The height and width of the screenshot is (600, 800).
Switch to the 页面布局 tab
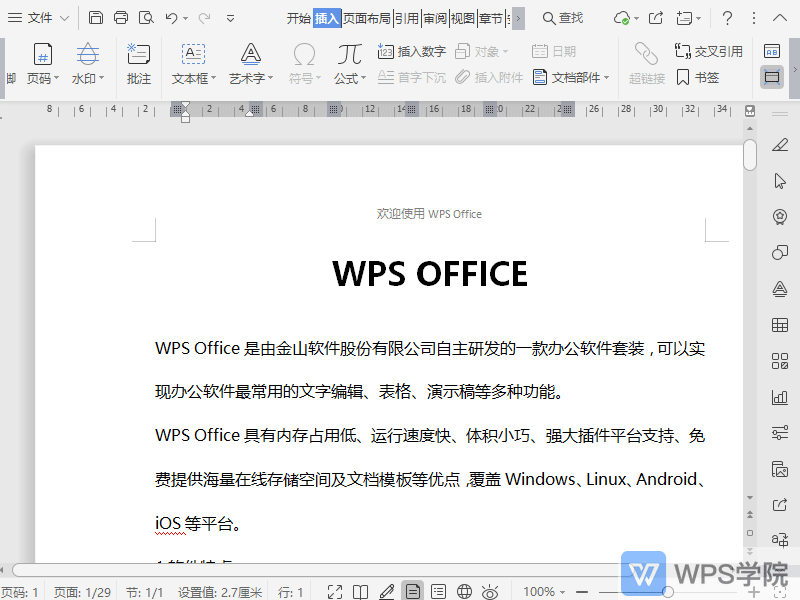click(367, 18)
